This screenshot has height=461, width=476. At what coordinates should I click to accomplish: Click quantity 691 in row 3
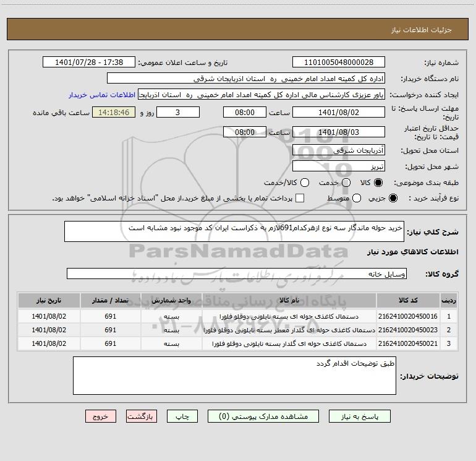pos(111,343)
